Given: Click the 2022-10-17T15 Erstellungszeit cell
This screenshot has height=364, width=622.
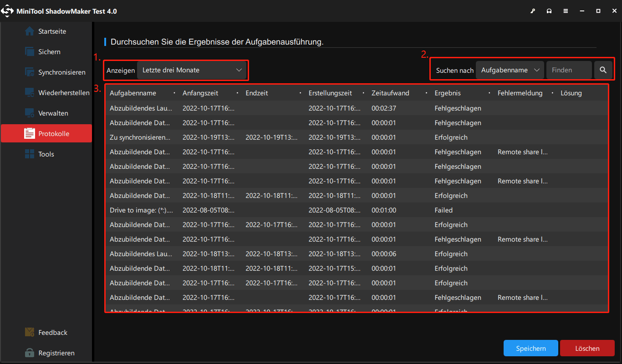Looking at the screenshot, I should coord(335,268).
